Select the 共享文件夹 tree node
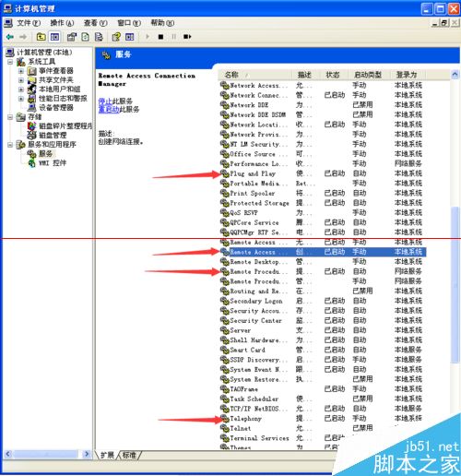Viewport: 461px width, 476px height. pyautogui.click(x=56, y=80)
